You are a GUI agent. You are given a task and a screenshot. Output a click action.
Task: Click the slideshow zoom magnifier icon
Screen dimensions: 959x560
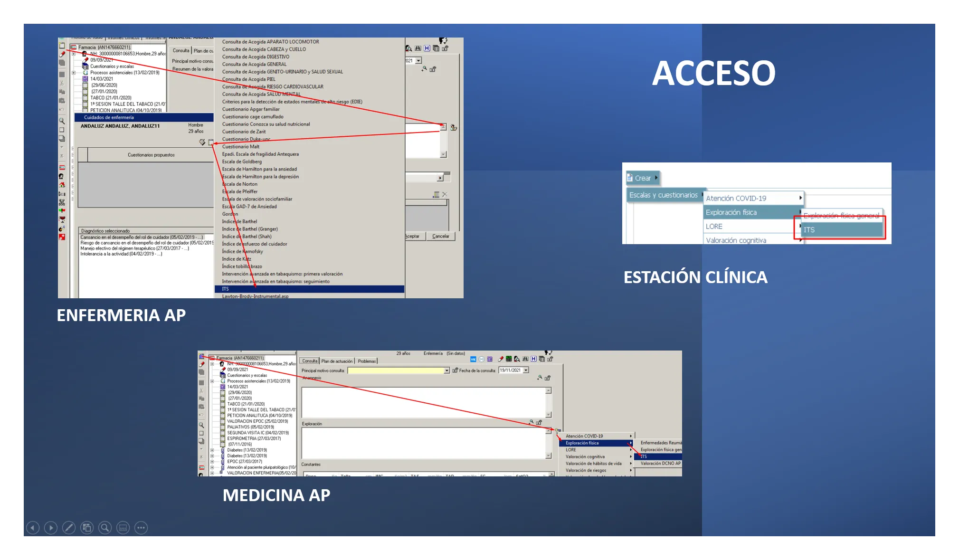[105, 528]
